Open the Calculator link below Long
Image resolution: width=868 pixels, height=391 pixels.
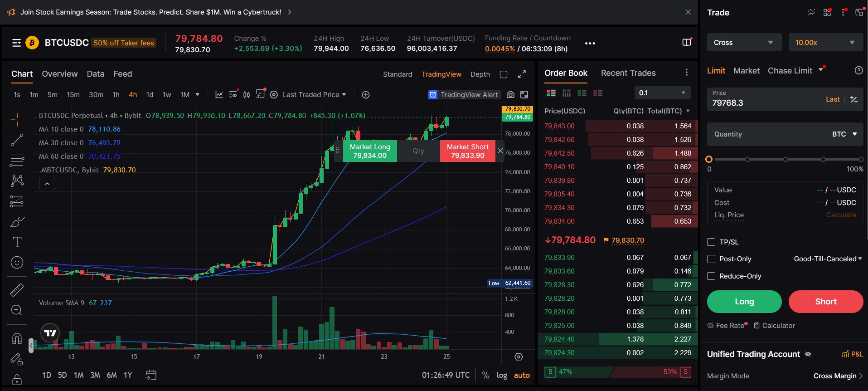(774, 326)
